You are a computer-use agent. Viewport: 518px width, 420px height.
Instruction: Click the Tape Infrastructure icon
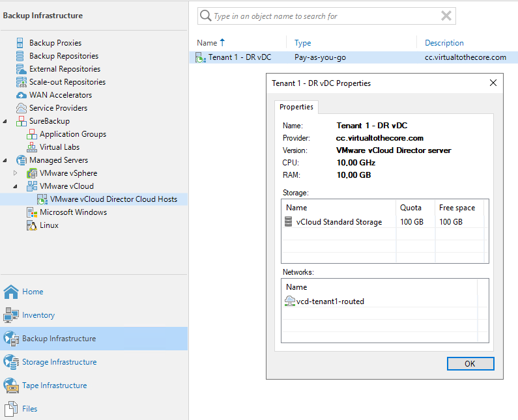[11, 385]
